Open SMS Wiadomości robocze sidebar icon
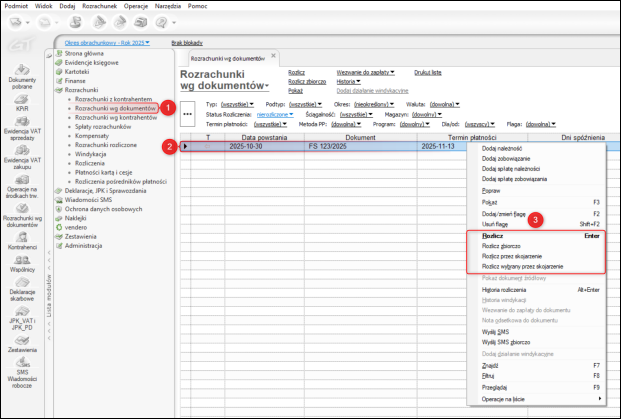The height and width of the screenshot is (419, 621). click(22, 373)
